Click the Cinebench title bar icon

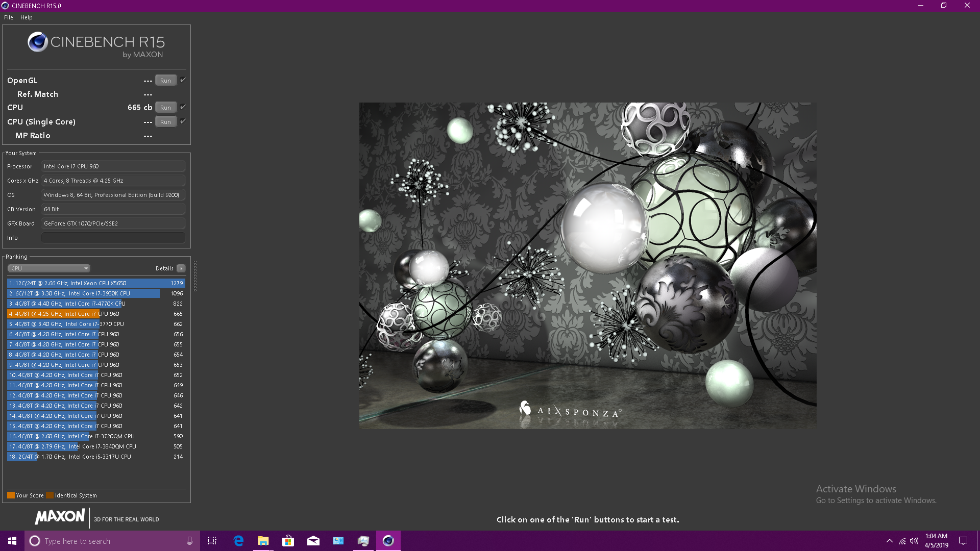coord(5,6)
